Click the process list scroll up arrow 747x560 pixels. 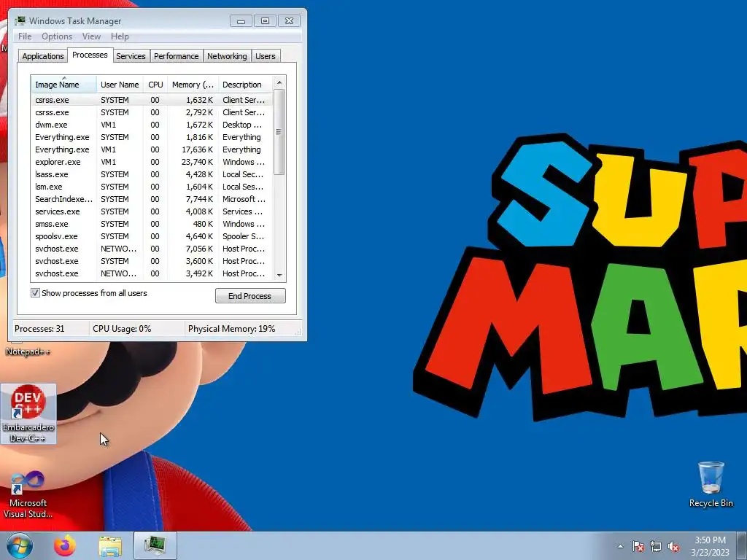click(279, 83)
